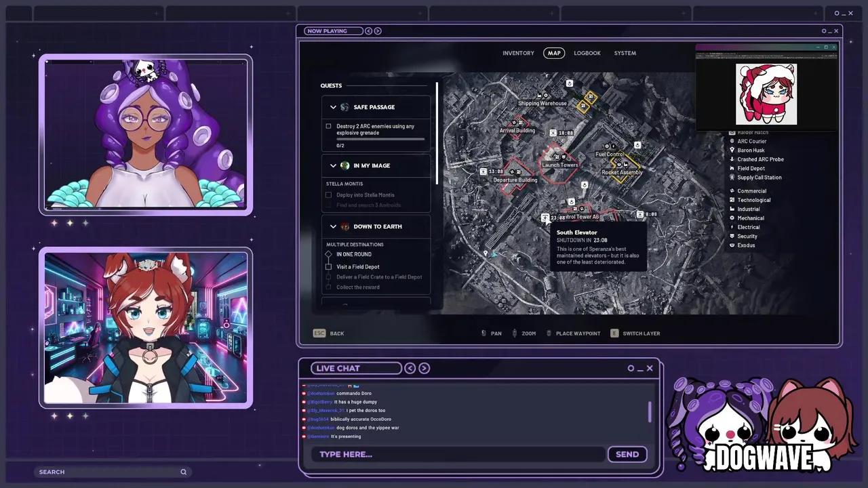The height and width of the screenshot is (488, 868).
Task: Check the Deploy into Stella Montis objective
Action: point(329,195)
